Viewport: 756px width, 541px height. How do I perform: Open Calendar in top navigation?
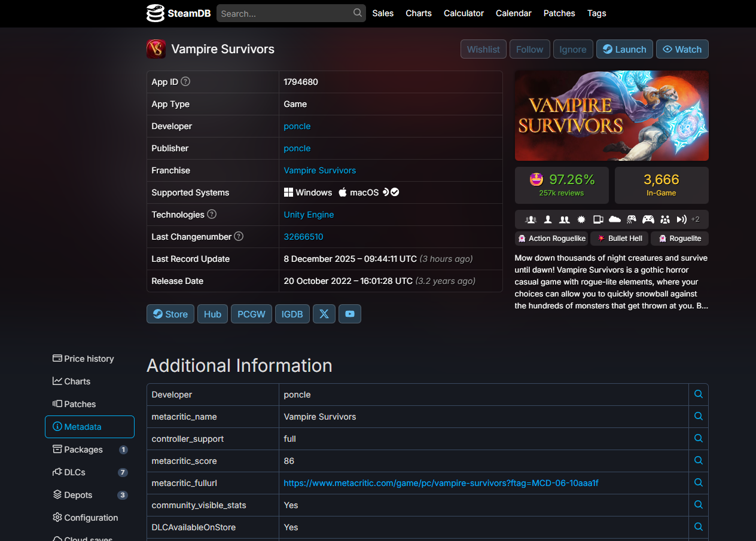[514, 13]
